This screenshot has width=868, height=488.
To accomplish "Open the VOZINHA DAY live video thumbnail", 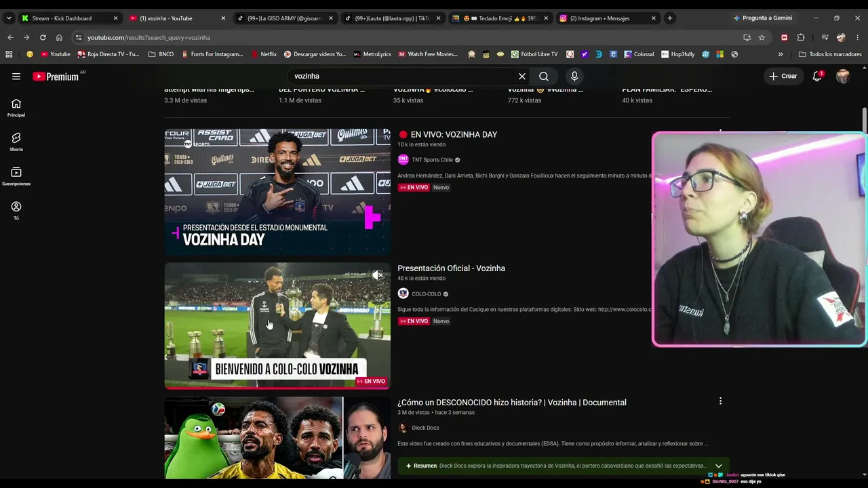I will tap(277, 192).
